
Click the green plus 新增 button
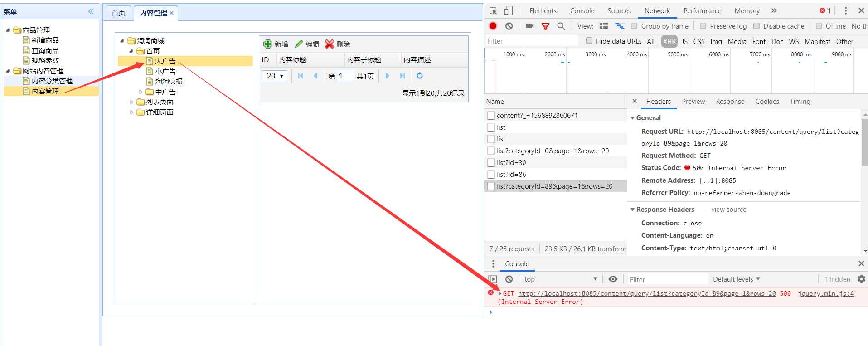(x=276, y=44)
